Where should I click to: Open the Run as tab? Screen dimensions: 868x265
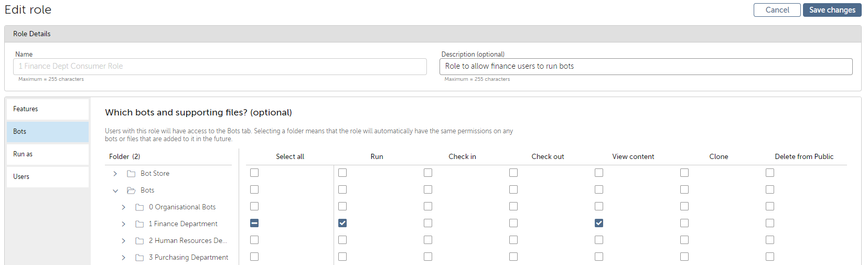tap(48, 154)
